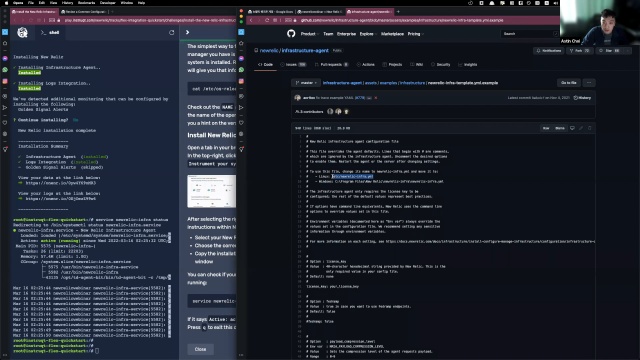Click the edit pencil icon for the file
640x360 pixels.
(581, 128)
